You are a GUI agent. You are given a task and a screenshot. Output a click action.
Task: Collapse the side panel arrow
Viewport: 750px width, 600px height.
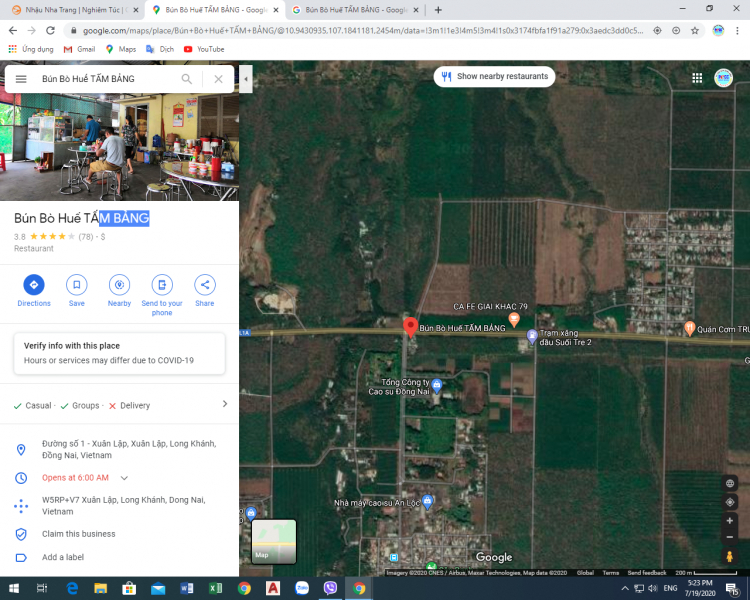pos(246,78)
